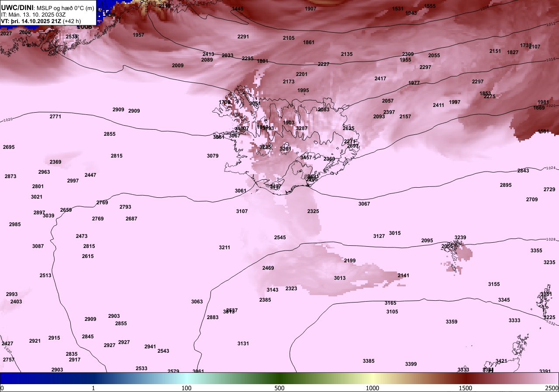This screenshot has height=392, width=559.
Task: Click the freezing level value 2417
Action: coord(380,79)
